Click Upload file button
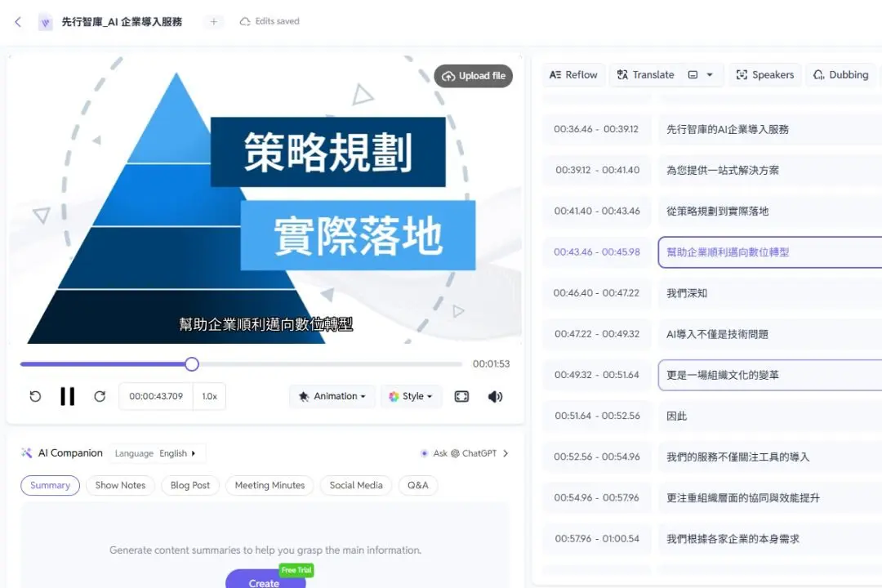The image size is (882, 588). 473,76
